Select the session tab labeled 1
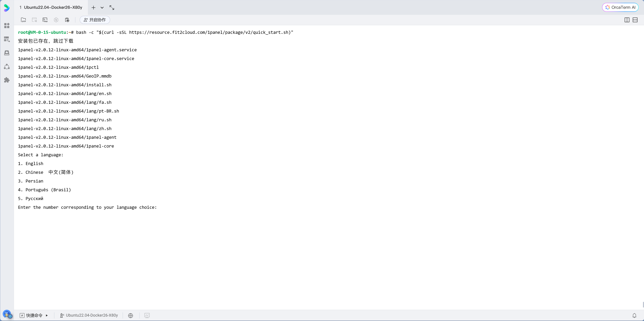The height and width of the screenshot is (321, 644). (21, 8)
